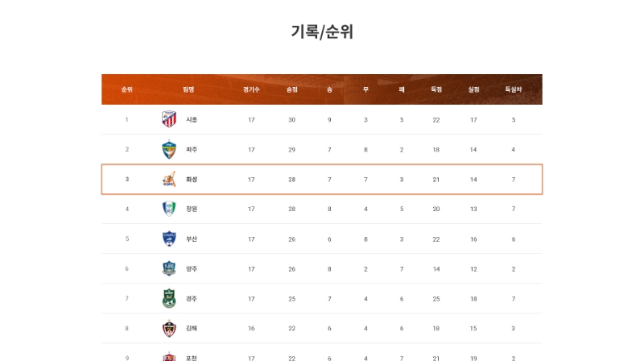Click the 포천 team logo
This screenshot has height=361, width=644.
pos(169,356)
